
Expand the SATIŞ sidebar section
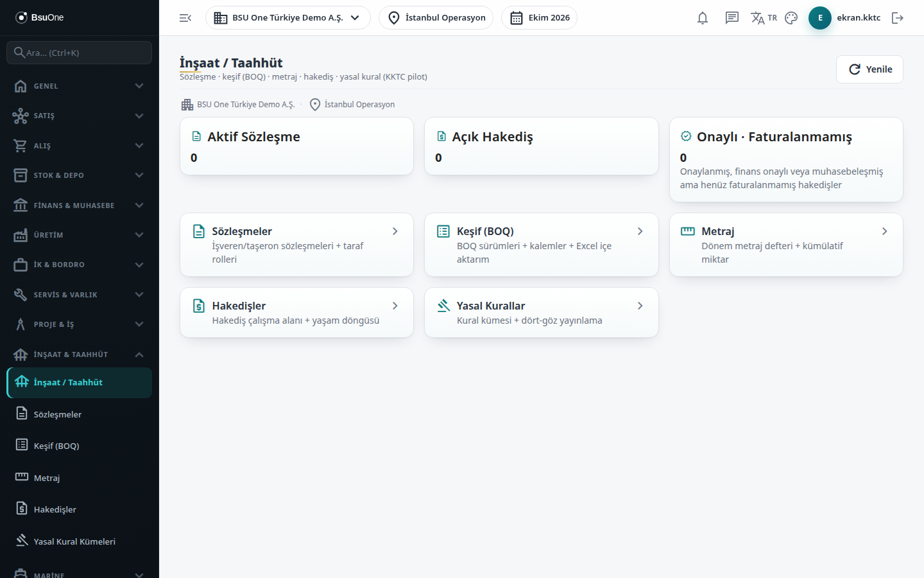point(80,116)
